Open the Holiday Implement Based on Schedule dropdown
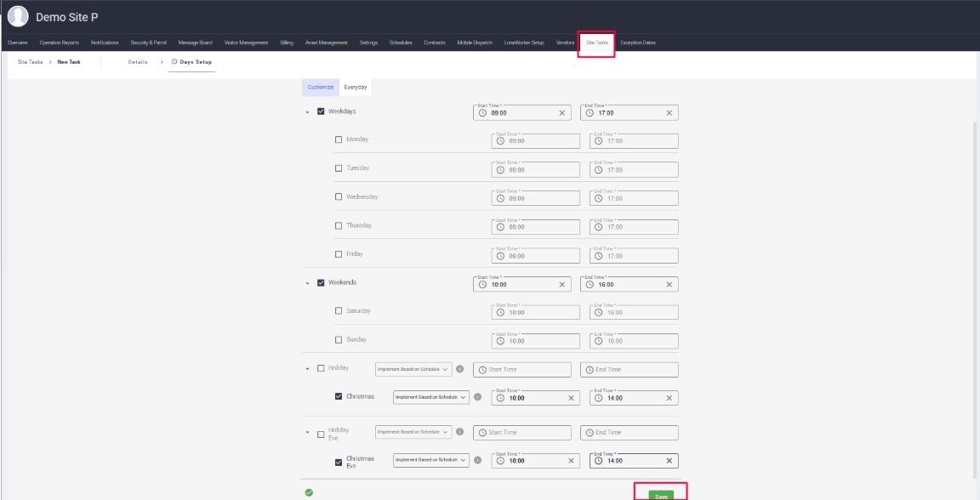This screenshot has height=500, width=980. click(413, 369)
